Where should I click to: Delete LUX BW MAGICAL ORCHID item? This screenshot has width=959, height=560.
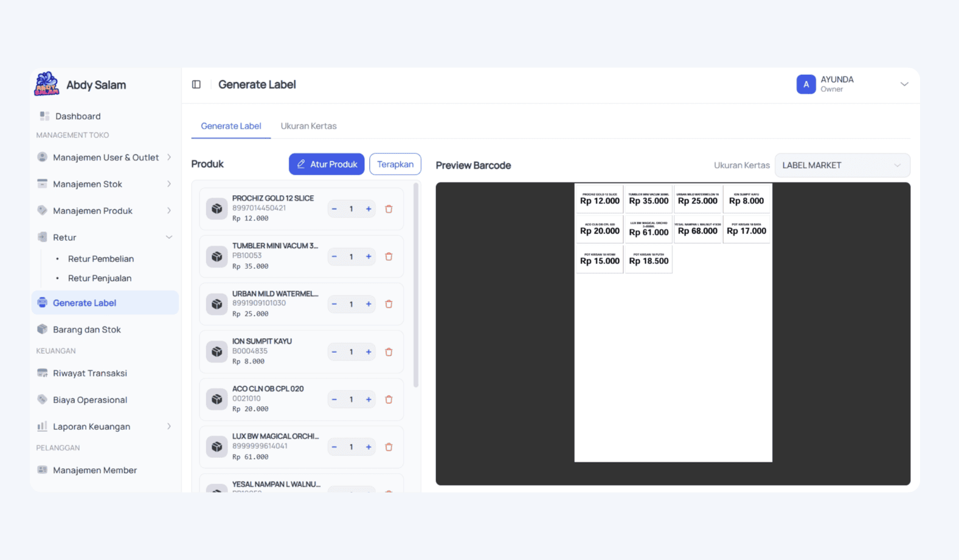389,447
